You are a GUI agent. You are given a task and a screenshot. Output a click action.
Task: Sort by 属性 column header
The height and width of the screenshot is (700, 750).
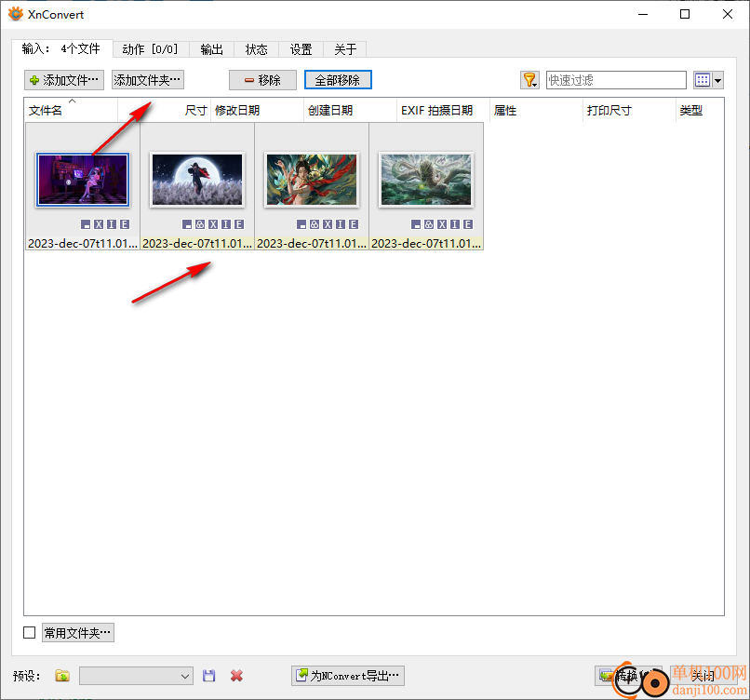pos(536,110)
